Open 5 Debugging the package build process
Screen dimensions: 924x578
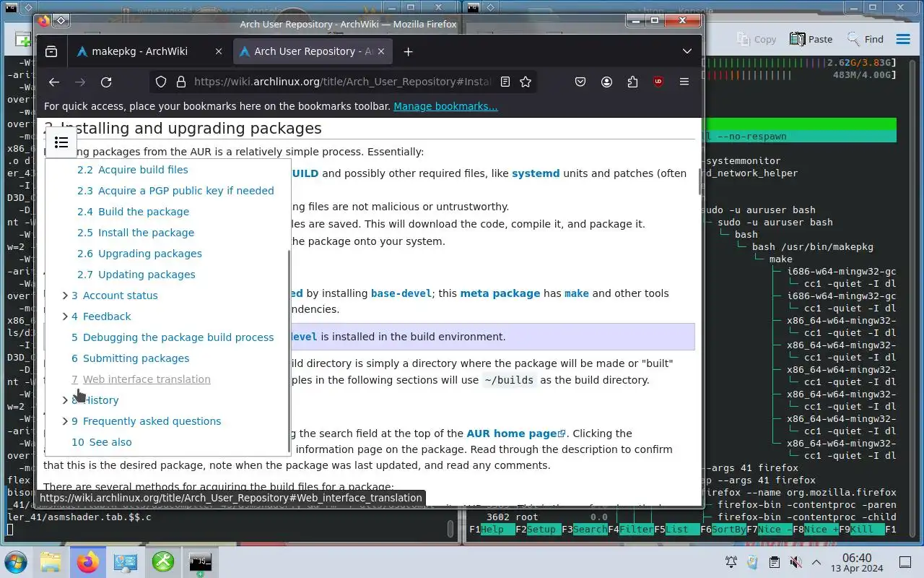pyautogui.click(x=173, y=337)
